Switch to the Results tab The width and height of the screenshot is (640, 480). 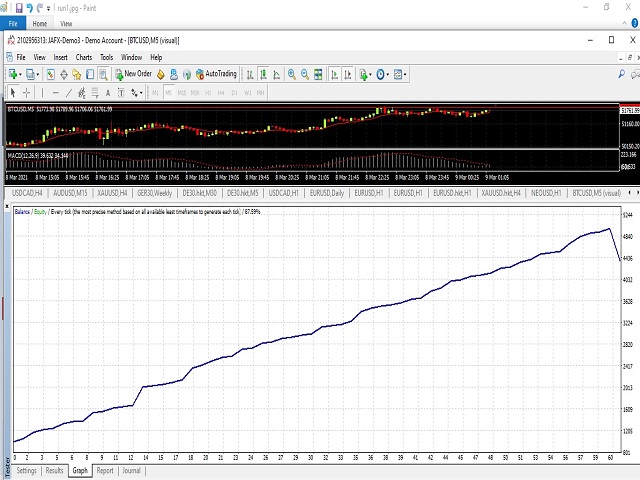[x=54, y=470]
